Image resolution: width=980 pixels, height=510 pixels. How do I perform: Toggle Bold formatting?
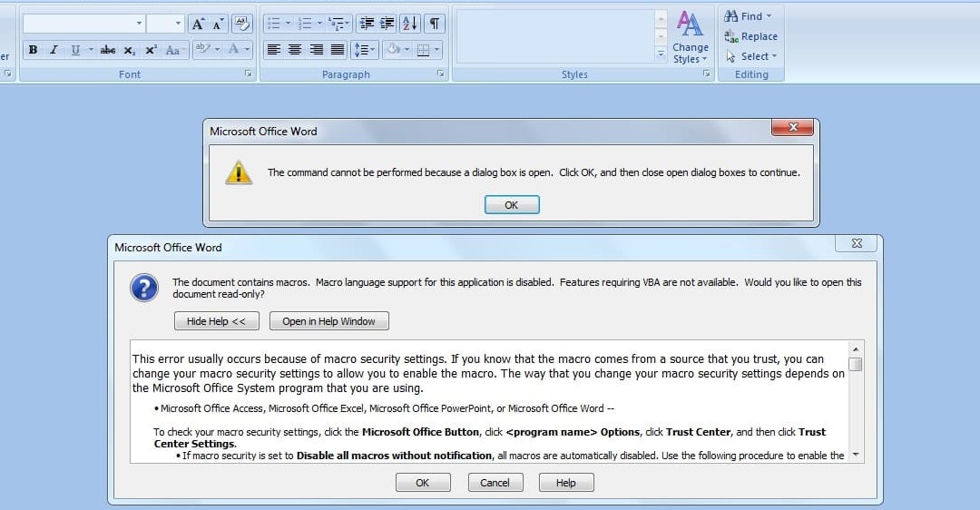click(33, 50)
